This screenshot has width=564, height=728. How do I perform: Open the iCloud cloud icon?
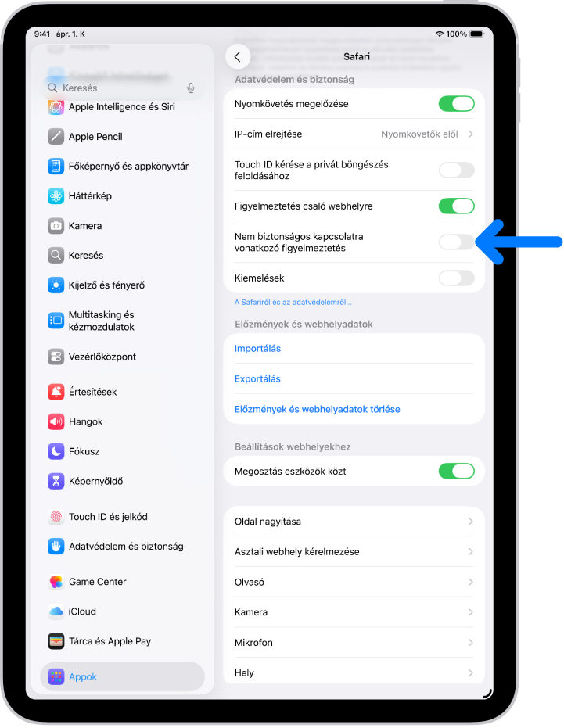point(56,611)
